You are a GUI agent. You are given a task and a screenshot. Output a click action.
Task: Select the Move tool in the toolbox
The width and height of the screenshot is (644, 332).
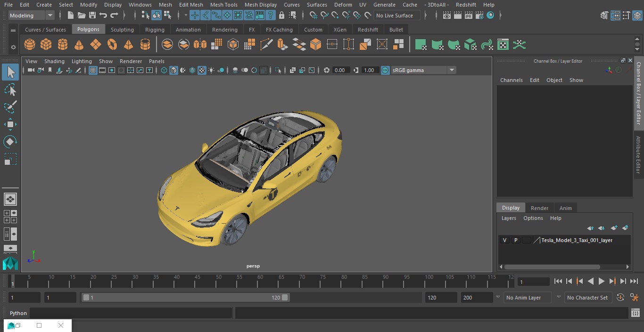(10, 124)
